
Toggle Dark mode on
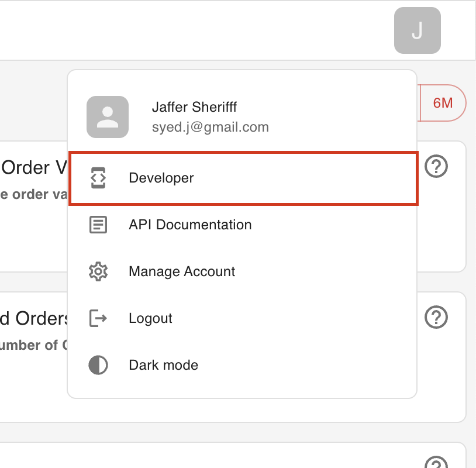[163, 365]
